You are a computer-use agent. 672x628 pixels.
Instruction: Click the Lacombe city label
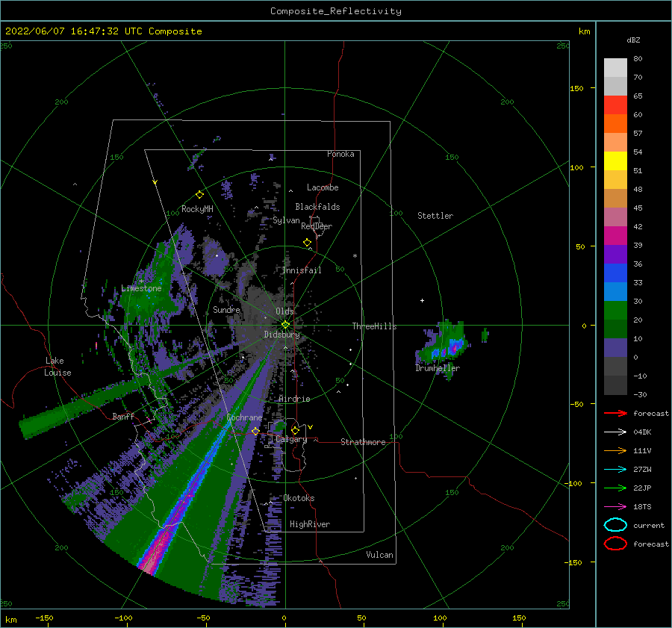(x=323, y=187)
